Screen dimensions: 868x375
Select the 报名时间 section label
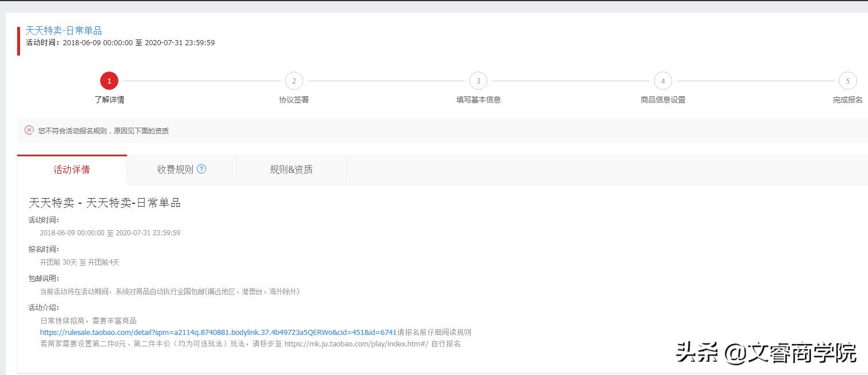click(x=42, y=248)
